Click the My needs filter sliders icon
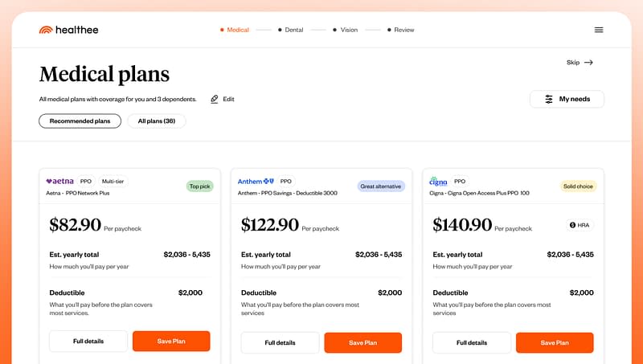643x364 pixels. [x=549, y=99]
